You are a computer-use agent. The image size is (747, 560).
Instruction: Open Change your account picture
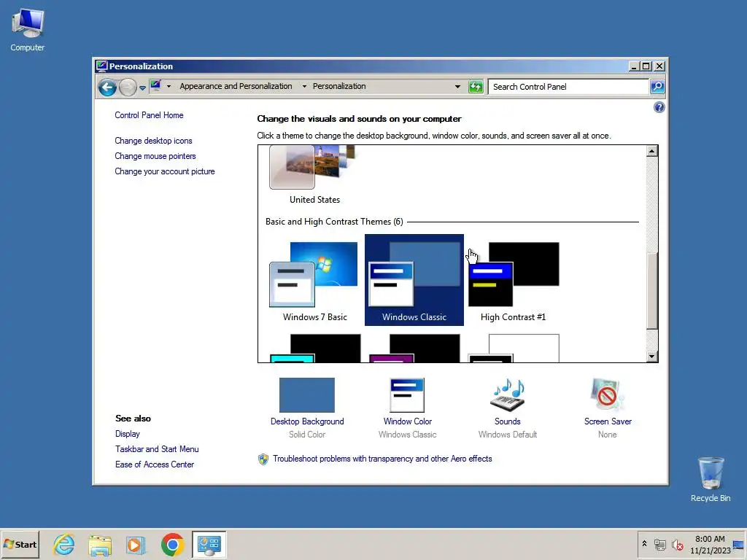[x=165, y=171]
